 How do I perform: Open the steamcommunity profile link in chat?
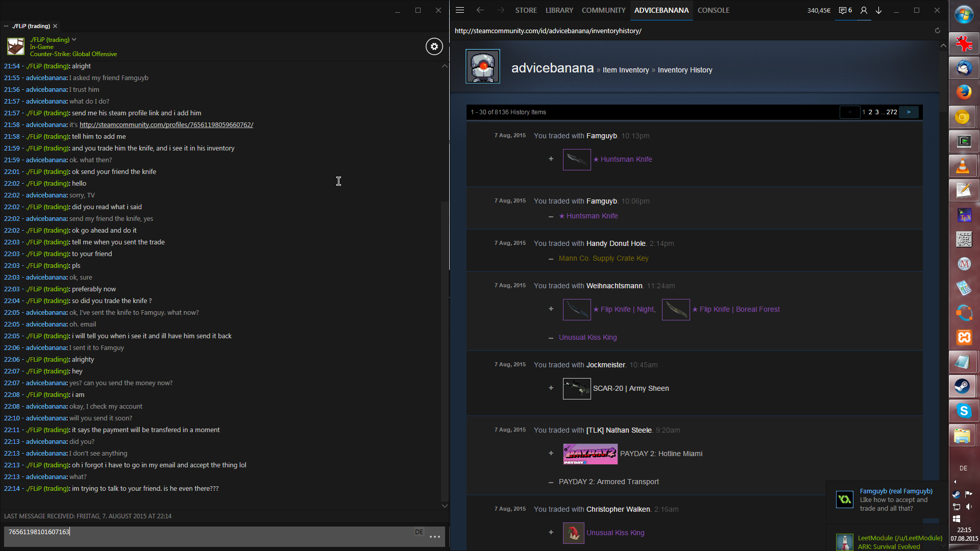point(166,124)
